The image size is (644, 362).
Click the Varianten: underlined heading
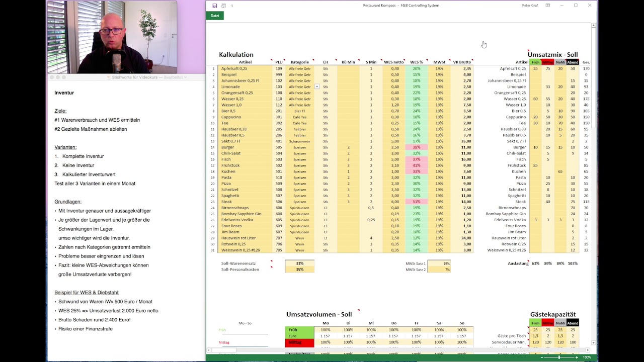point(65,147)
